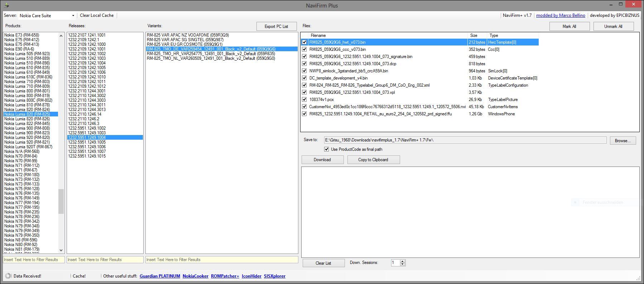Click the Variants filter text field
The image size is (644, 284).
tap(222, 260)
